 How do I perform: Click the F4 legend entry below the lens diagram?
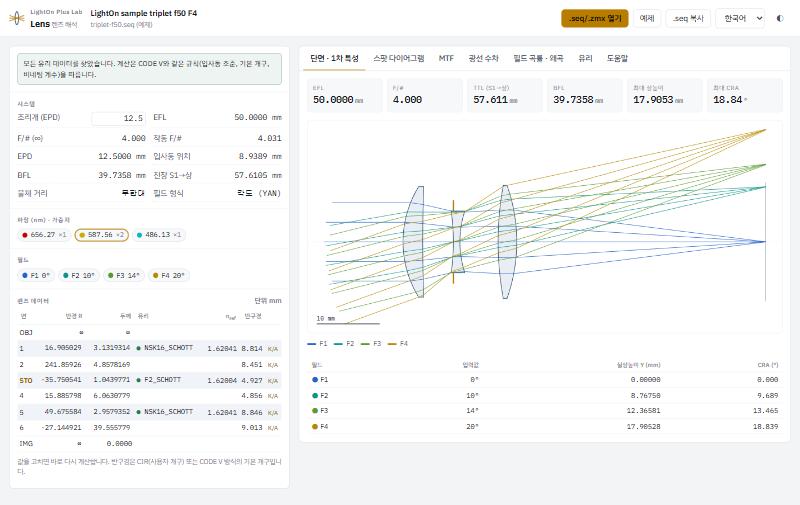(x=398, y=344)
